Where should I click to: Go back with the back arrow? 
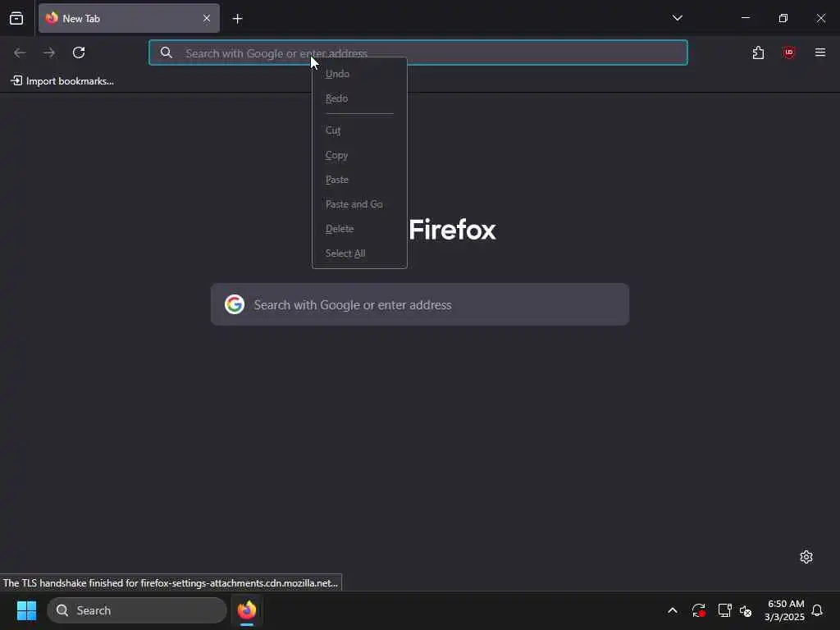(20, 52)
